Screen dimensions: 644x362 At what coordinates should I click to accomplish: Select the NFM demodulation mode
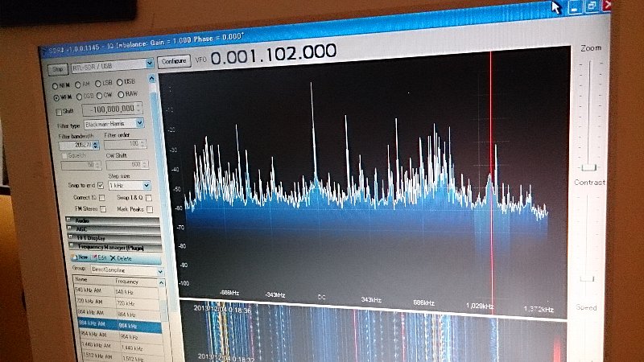(55, 86)
